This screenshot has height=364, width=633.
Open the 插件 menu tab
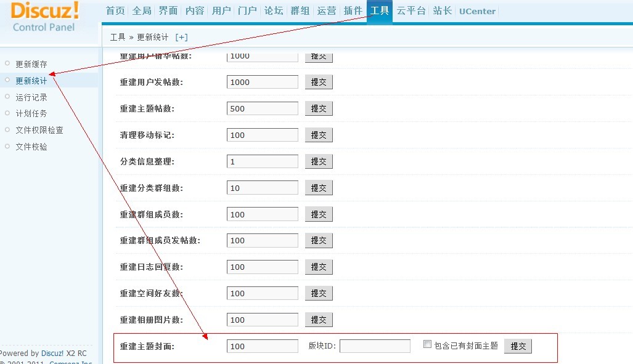(353, 10)
